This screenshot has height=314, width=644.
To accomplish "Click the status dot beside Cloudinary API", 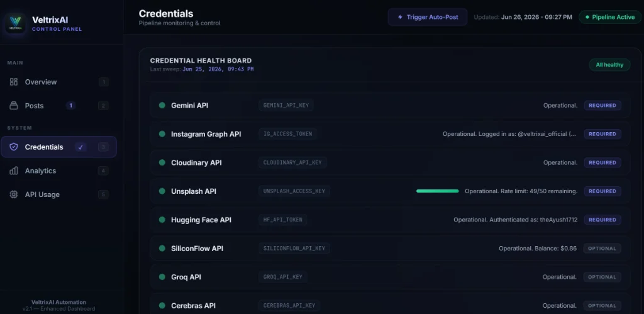I will click(x=162, y=162).
